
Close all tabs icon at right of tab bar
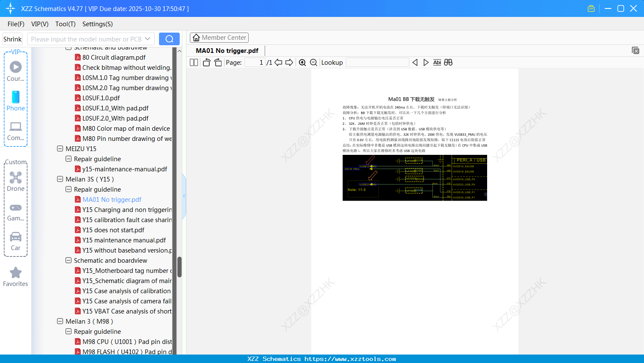coord(636,50)
